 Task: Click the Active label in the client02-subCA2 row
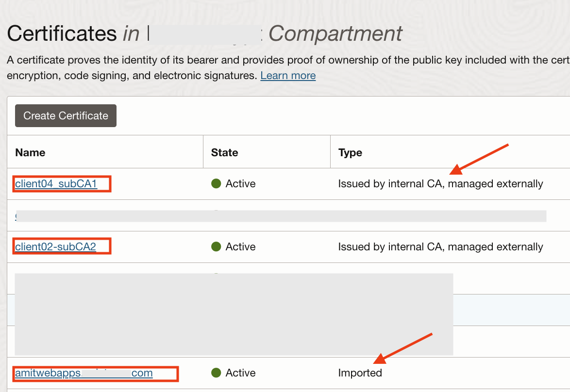click(240, 246)
